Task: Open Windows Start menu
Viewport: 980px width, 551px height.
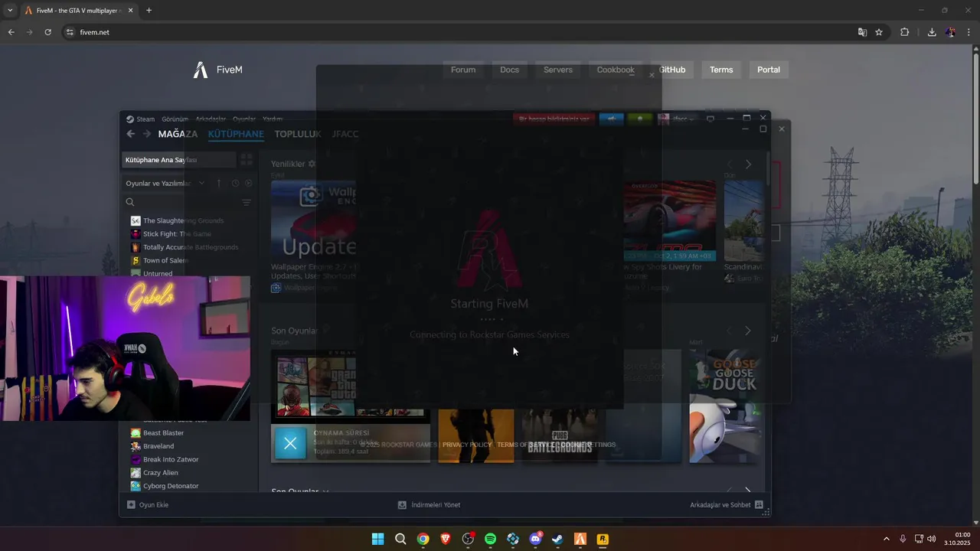Action: 377,539
